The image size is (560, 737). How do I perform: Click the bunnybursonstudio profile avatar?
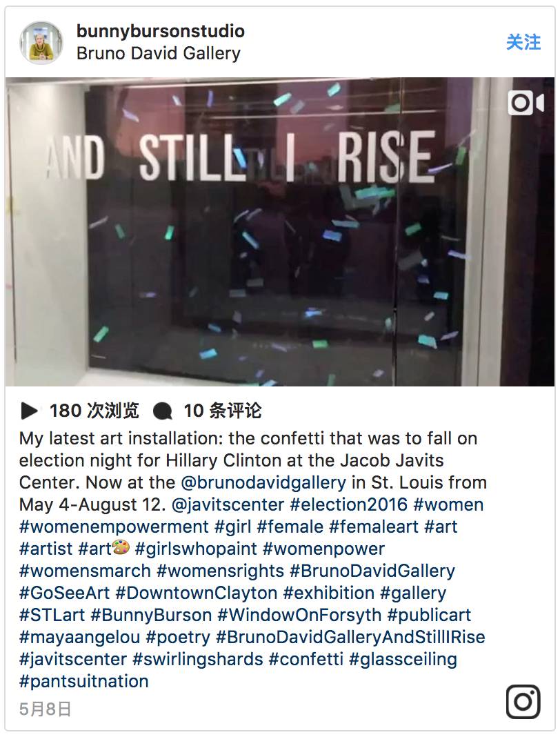[41, 43]
